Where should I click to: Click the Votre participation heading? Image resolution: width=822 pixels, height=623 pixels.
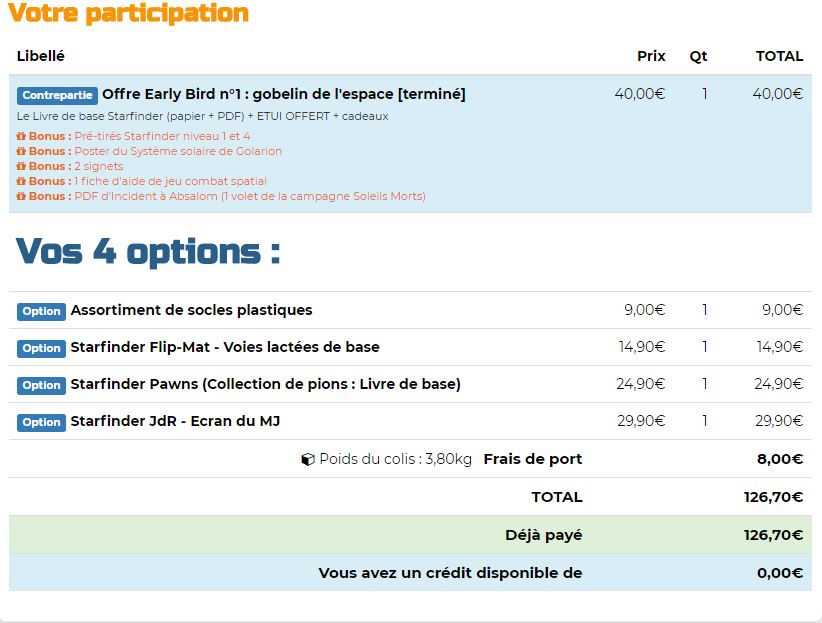[129, 14]
